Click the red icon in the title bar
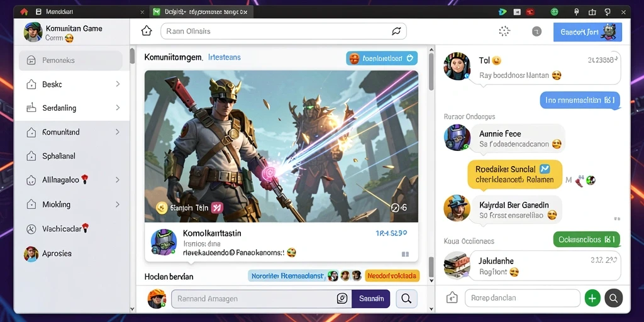This screenshot has width=644, height=322. click(x=531, y=12)
